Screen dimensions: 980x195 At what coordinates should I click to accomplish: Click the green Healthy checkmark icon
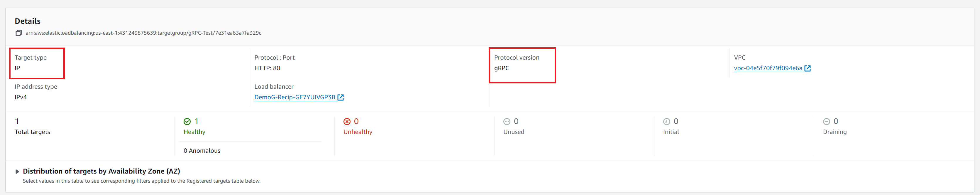point(187,122)
